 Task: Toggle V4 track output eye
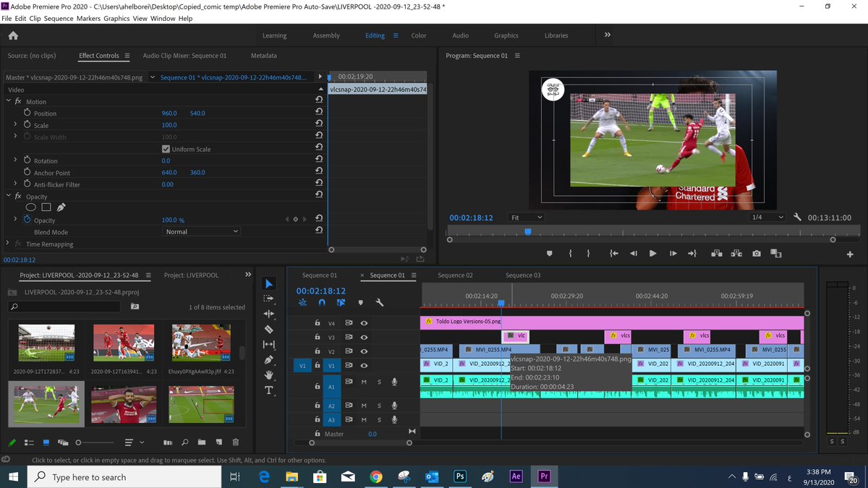click(x=365, y=323)
